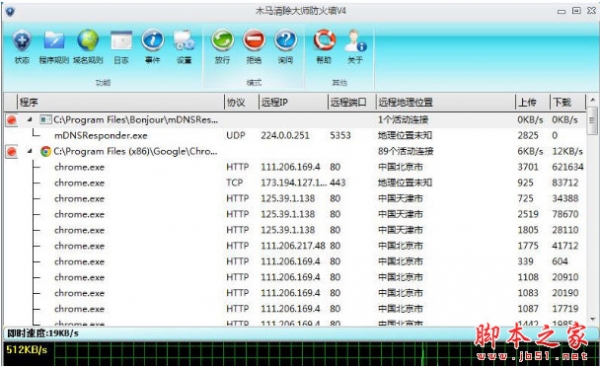Image resolution: width=600 pixels, height=367 pixels.
Task: Open the 事件 events info icon
Action: click(153, 40)
